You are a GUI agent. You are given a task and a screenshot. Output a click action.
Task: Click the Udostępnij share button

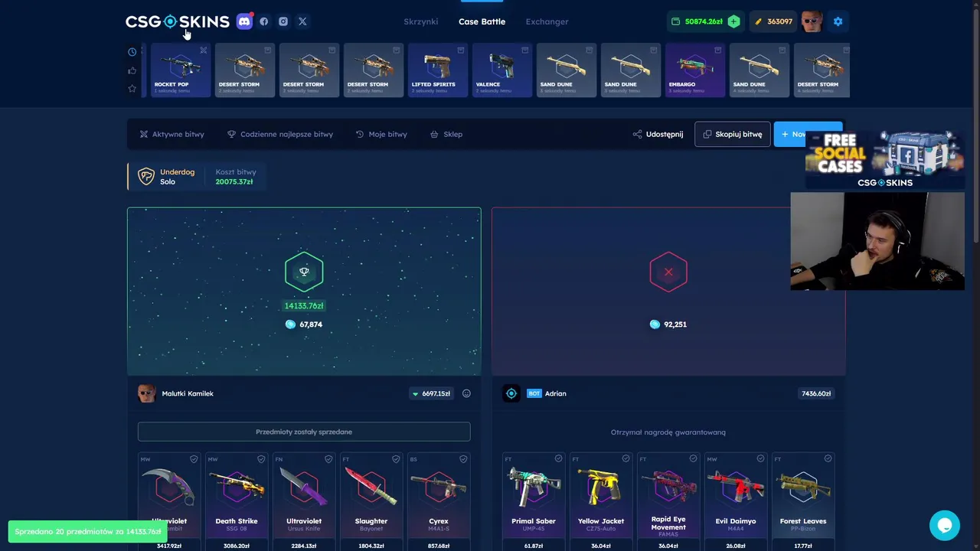pos(658,134)
